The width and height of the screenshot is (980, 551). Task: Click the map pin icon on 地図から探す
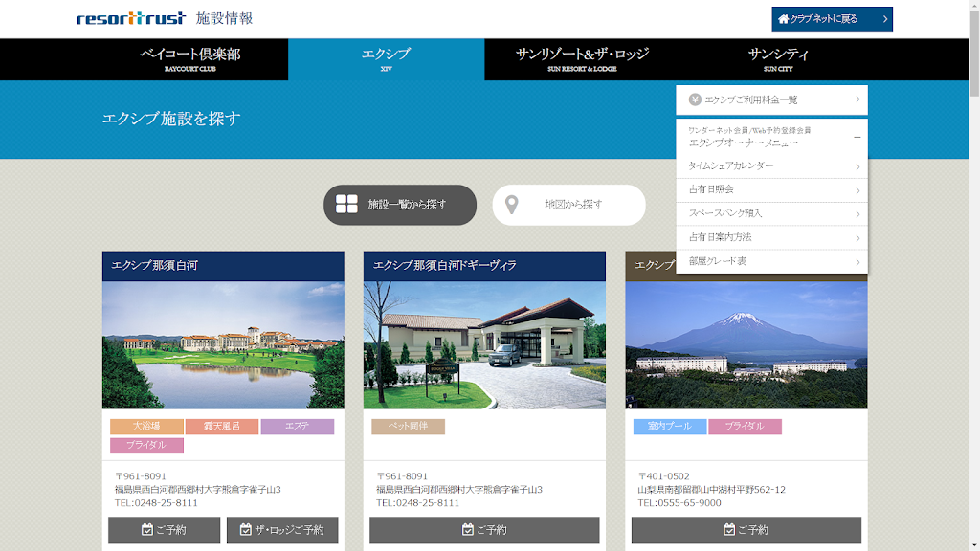tap(511, 205)
